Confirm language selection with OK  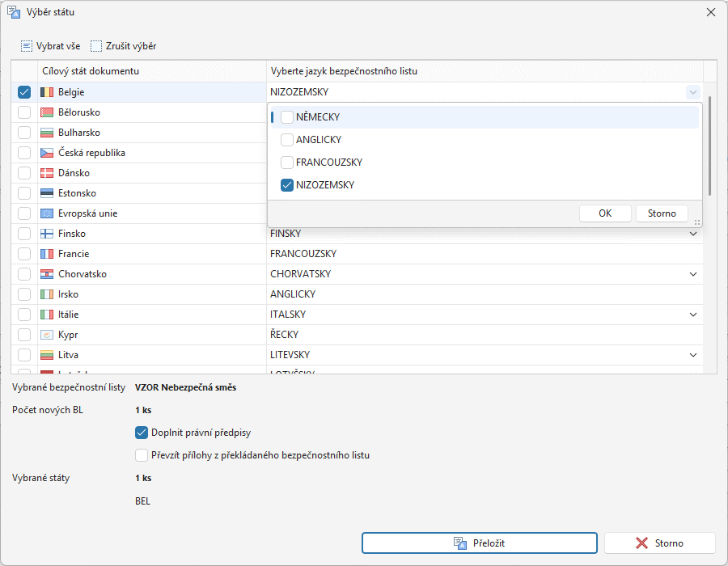click(605, 213)
